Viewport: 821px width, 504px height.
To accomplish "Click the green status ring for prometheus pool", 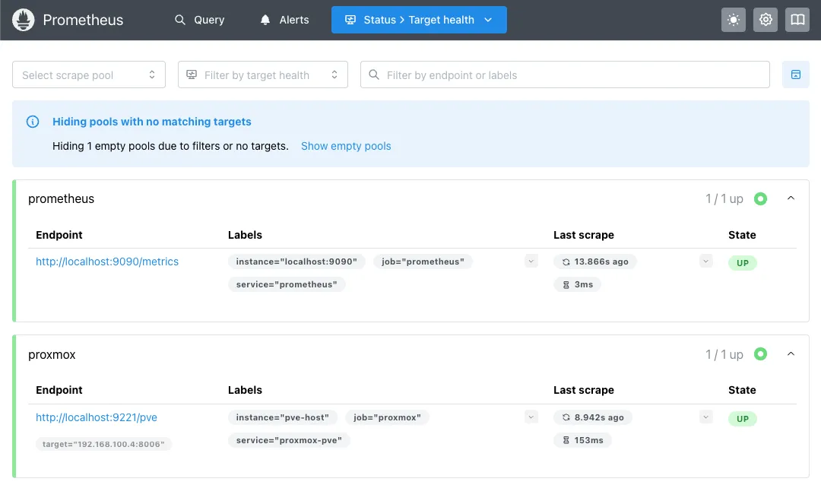I will tap(760, 198).
